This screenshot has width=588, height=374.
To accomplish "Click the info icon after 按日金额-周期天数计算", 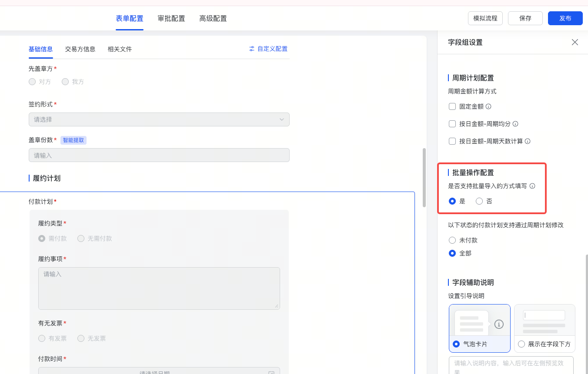I will point(527,141).
